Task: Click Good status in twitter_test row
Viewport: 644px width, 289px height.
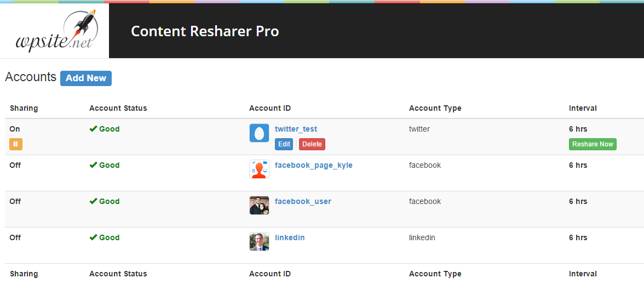Action: (x=104, y=129)
